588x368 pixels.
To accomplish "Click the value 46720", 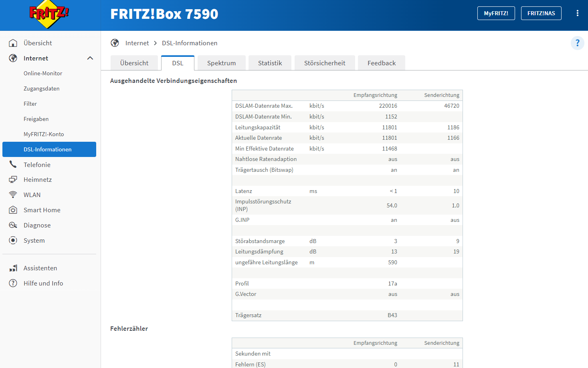I will point(452,106).
